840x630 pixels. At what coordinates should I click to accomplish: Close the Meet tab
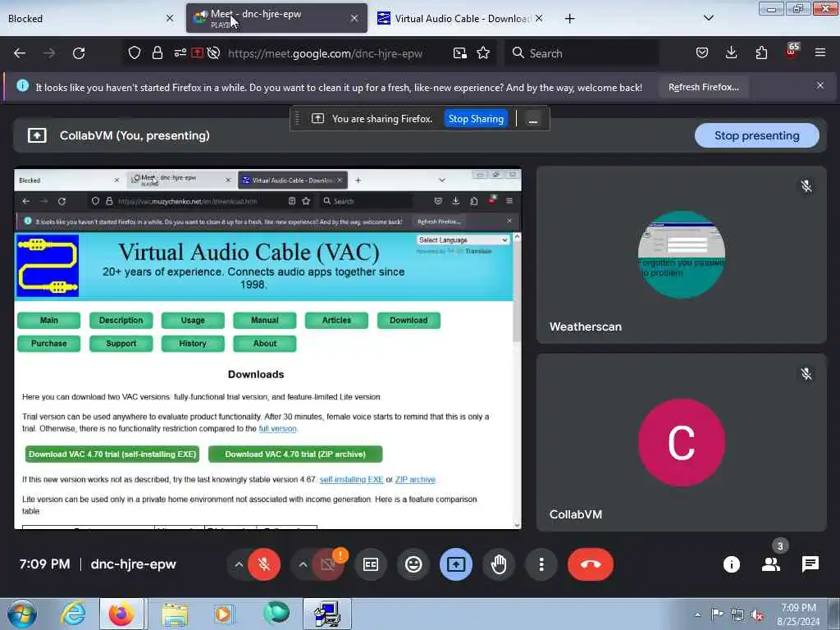(x=354, y=18)
